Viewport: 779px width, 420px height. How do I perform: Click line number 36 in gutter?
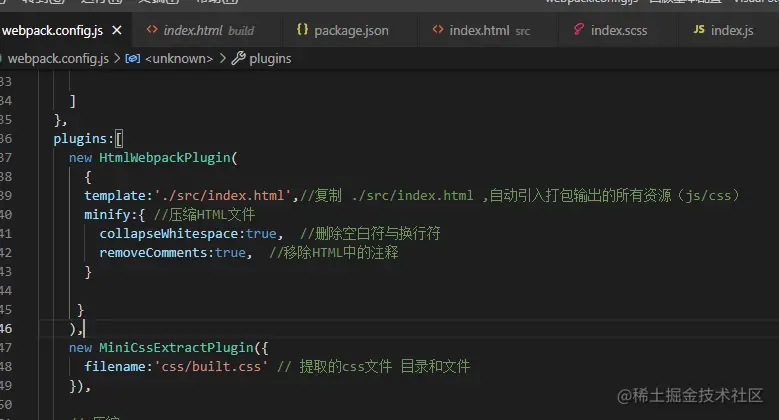click(x=5, y=139)
